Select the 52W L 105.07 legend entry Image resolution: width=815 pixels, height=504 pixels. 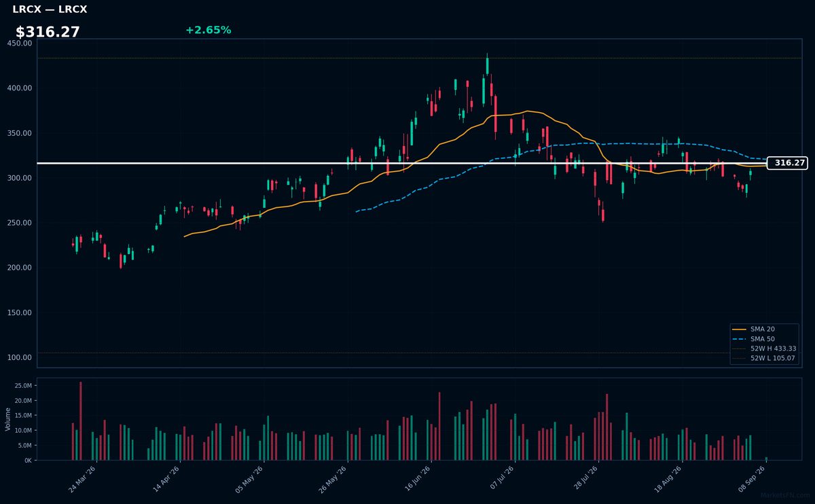(764, 358)
